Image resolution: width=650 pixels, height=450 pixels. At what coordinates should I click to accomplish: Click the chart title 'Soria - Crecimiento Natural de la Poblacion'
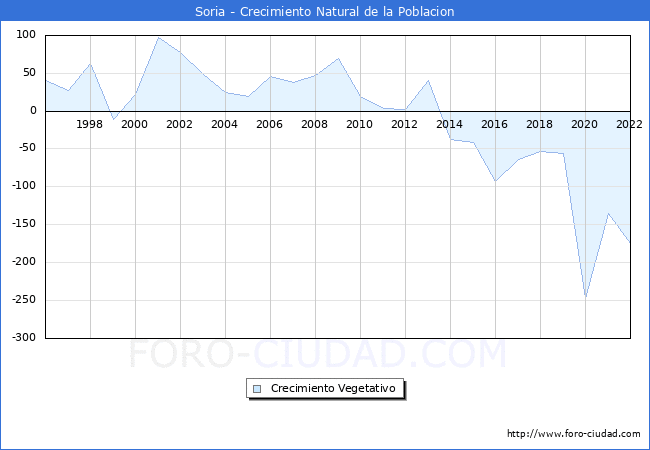[325, 11]
